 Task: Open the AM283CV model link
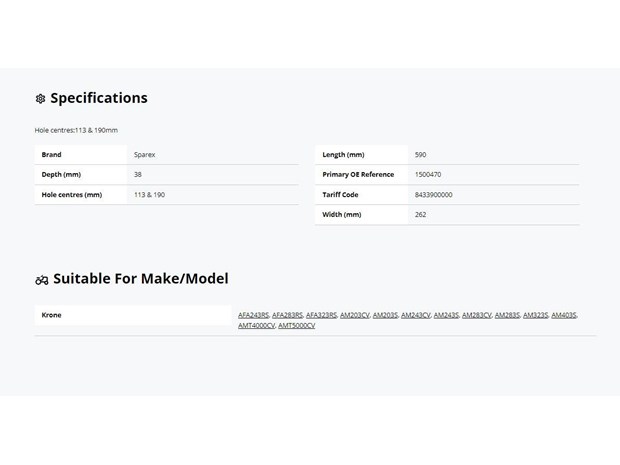(476, 315)
